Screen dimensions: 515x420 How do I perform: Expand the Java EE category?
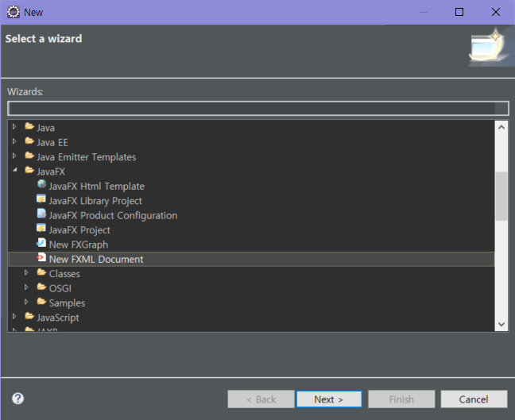click(14, 141)
